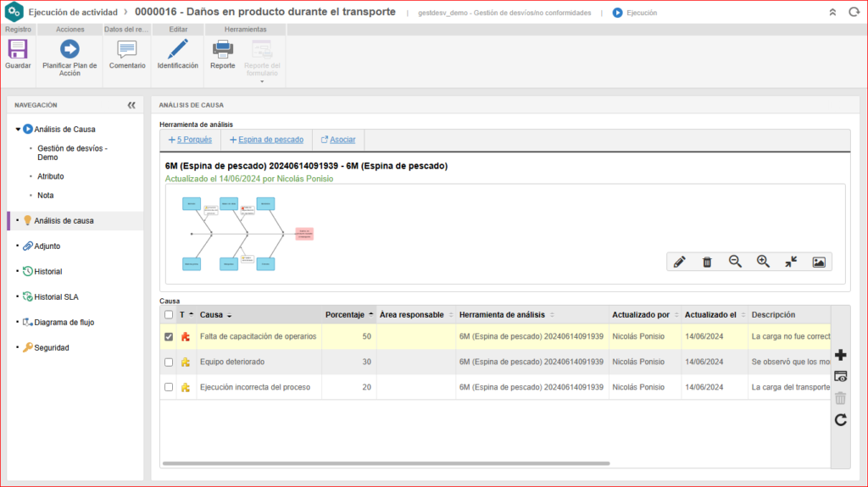This screenshot has height=487, width=868.
Task: Click the 5 Porqués link
Action: (190, 140)
